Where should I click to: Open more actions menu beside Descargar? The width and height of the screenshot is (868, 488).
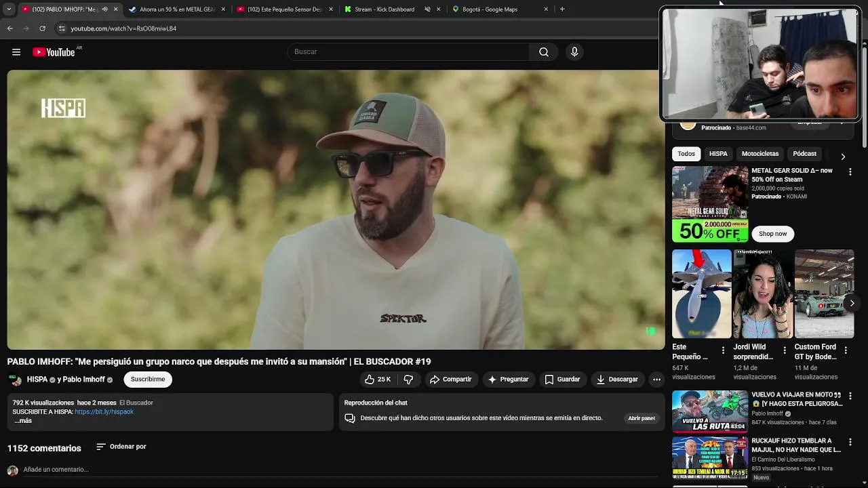656,380
